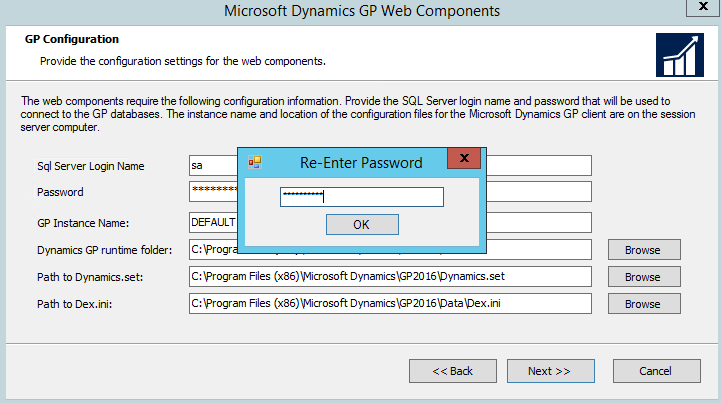
Task: Select the Password field in main form
Action: tap(212, 192)
